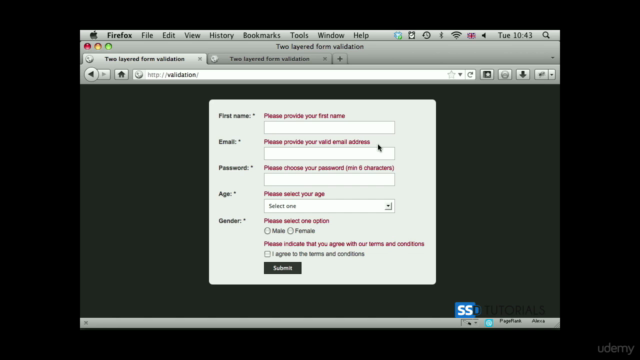Click the browser Back arrow button
The height and width of the screenshot is (360, 640).
[x=91, y=74]
